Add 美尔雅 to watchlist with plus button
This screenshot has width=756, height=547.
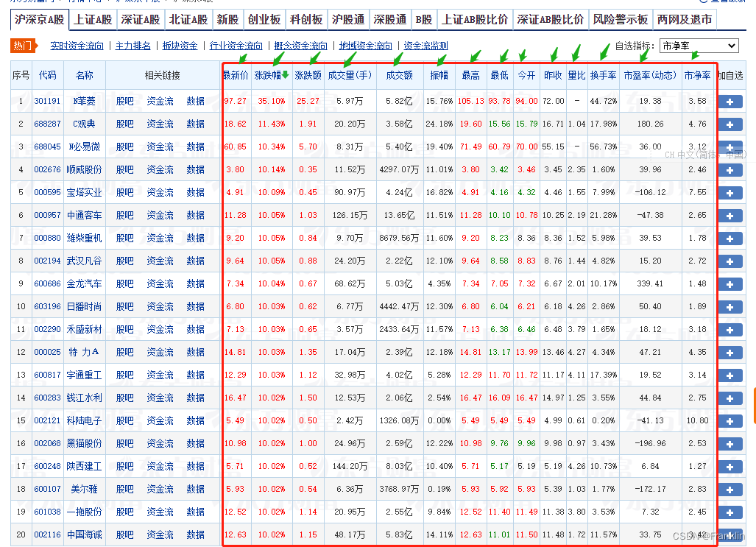click(730, 490)
